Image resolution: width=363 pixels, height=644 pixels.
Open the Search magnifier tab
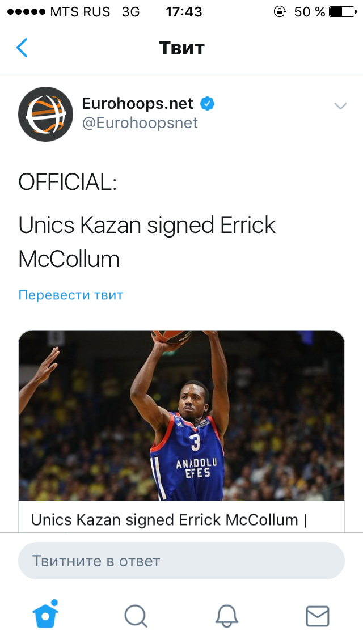(136, 616)
